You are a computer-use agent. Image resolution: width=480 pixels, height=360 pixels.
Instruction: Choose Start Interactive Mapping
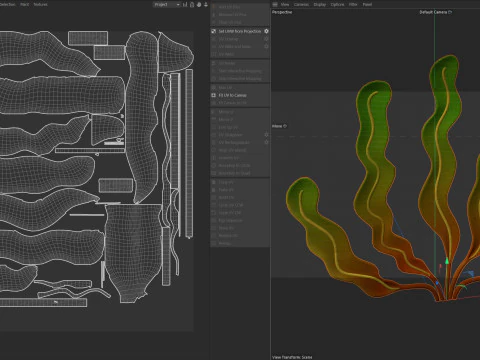(x=240, y=71)
